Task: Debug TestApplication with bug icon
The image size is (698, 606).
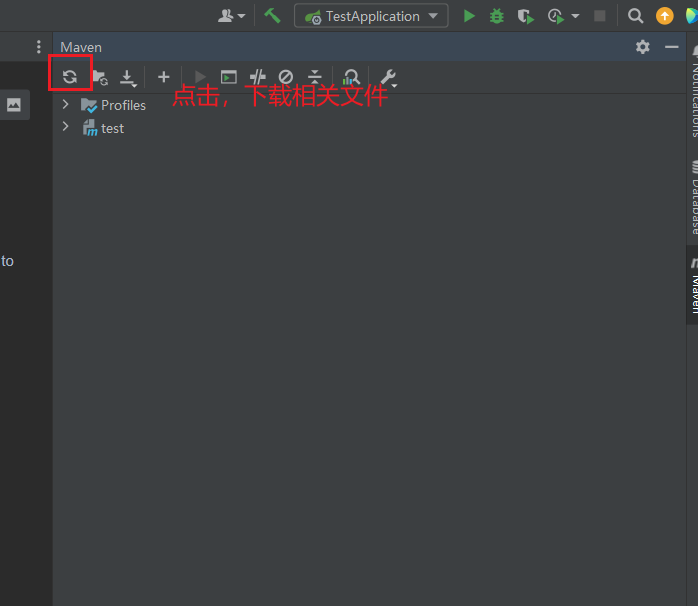Action: 497,16
